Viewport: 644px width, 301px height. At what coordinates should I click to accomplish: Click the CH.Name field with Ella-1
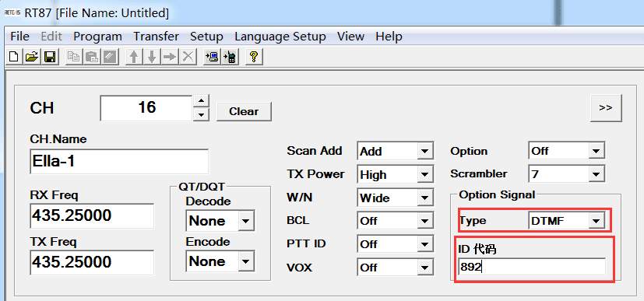pos(119,161)
